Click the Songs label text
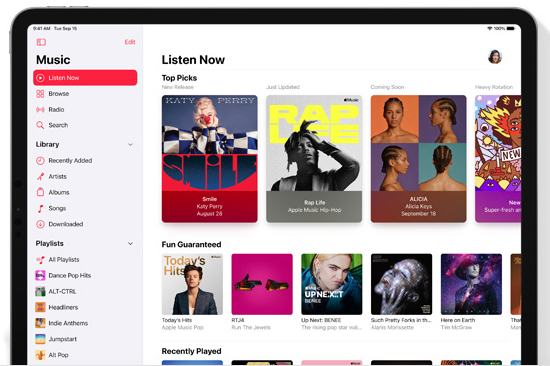550x366 pixels. 57,208
